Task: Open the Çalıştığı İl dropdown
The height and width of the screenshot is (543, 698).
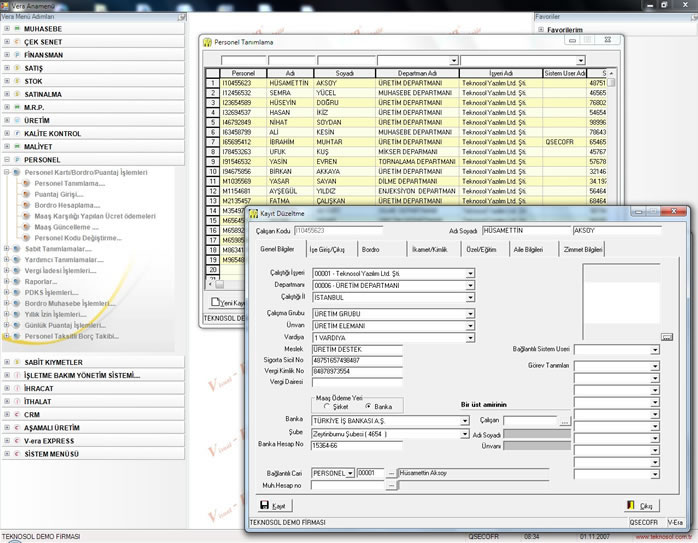Action: click(x=470, y=297)
